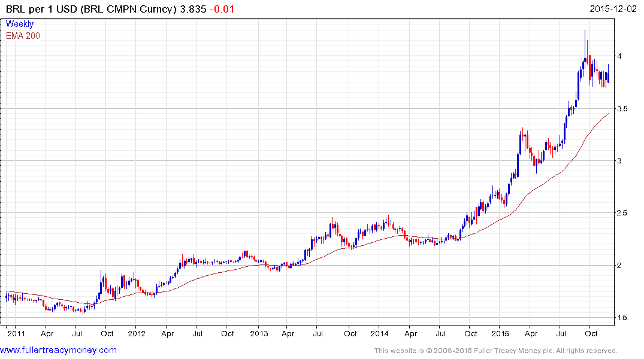Click the right end of the EMA line

pos(609,113)
